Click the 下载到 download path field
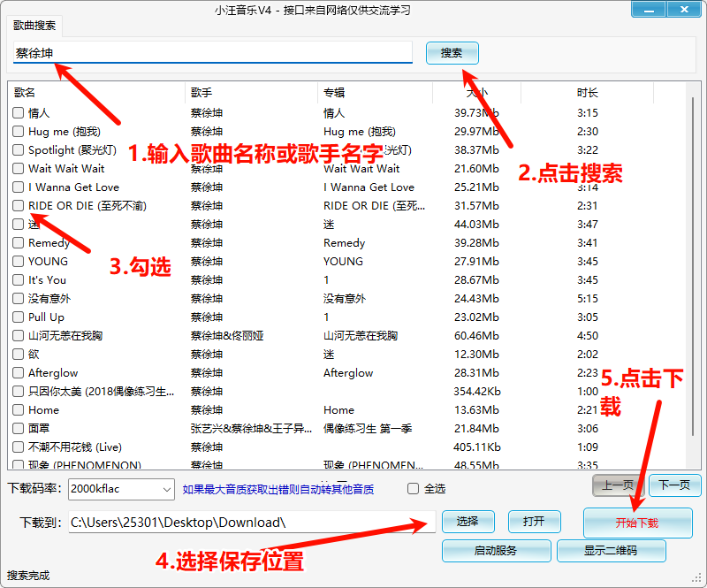Image resolution: width=707 pixels, height=588 pixels. [252, 523]
